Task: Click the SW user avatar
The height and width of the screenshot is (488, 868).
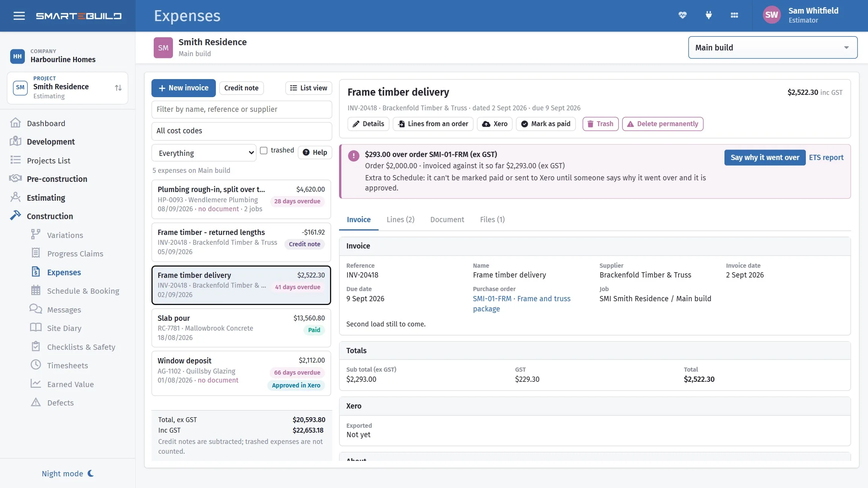Action: [771, 15]
